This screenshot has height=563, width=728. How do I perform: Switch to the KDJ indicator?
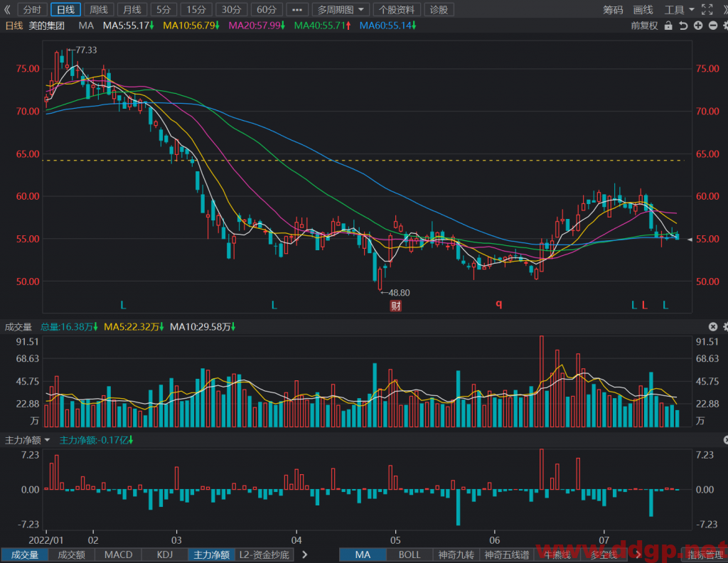pyautogui.click(x=165, y=554)
